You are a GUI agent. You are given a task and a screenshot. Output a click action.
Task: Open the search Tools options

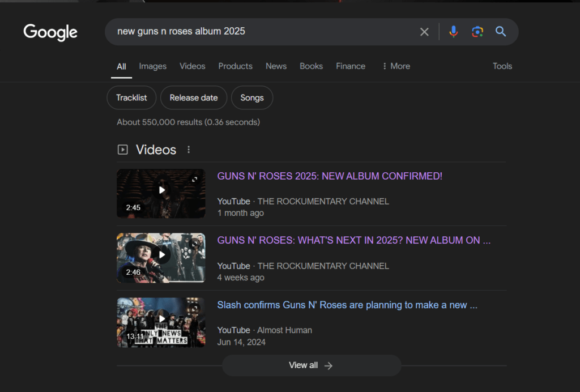pyautogui.click(x=502, y=66)
